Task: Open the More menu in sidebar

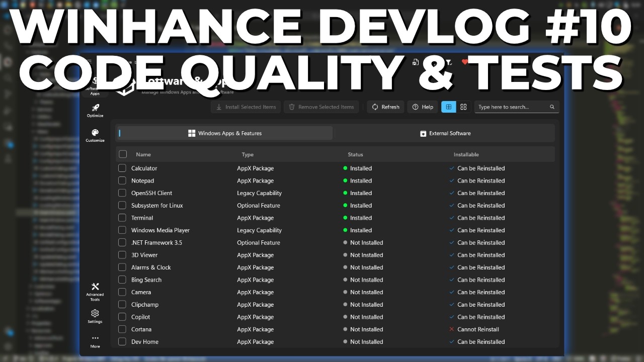Action: (x=95, y=341)
